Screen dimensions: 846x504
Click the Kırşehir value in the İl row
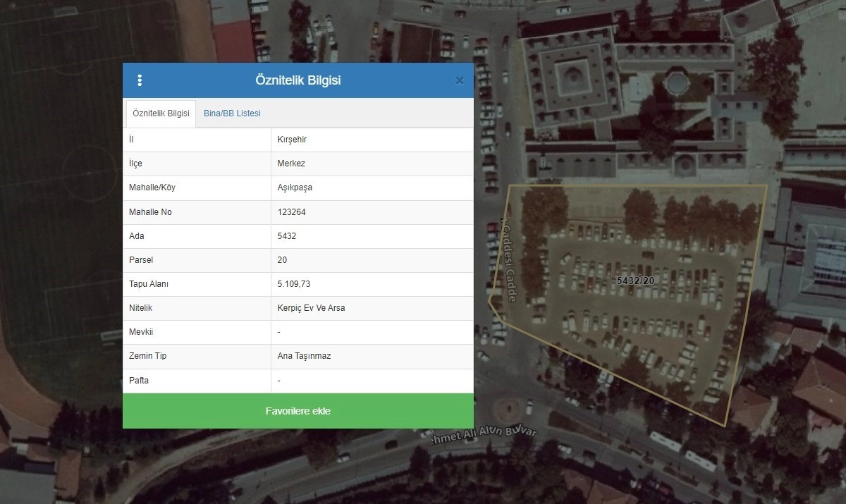[292, 140]
